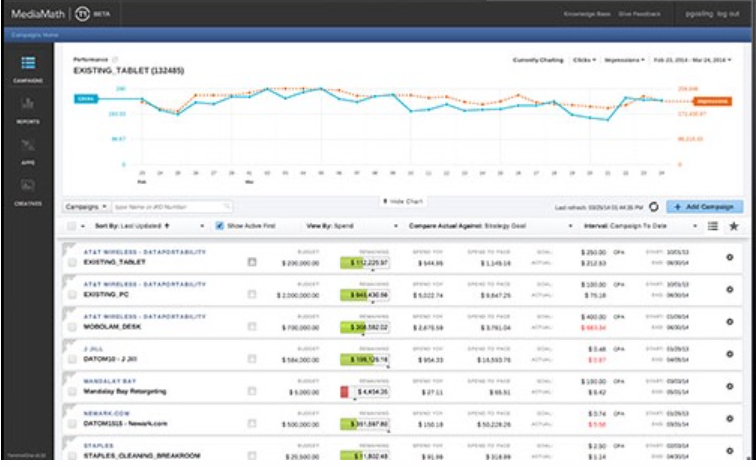Open the Mandalay Bay Retargeting campaign link

pos(125,391)
